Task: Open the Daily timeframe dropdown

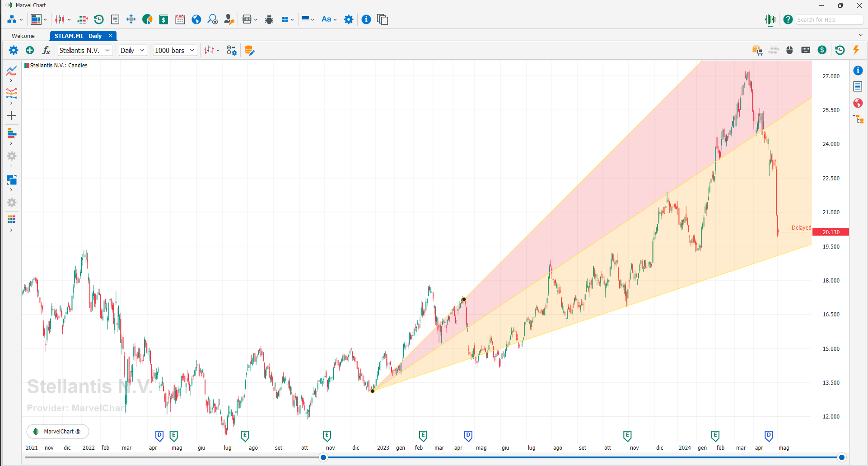Action: (132, 50)
